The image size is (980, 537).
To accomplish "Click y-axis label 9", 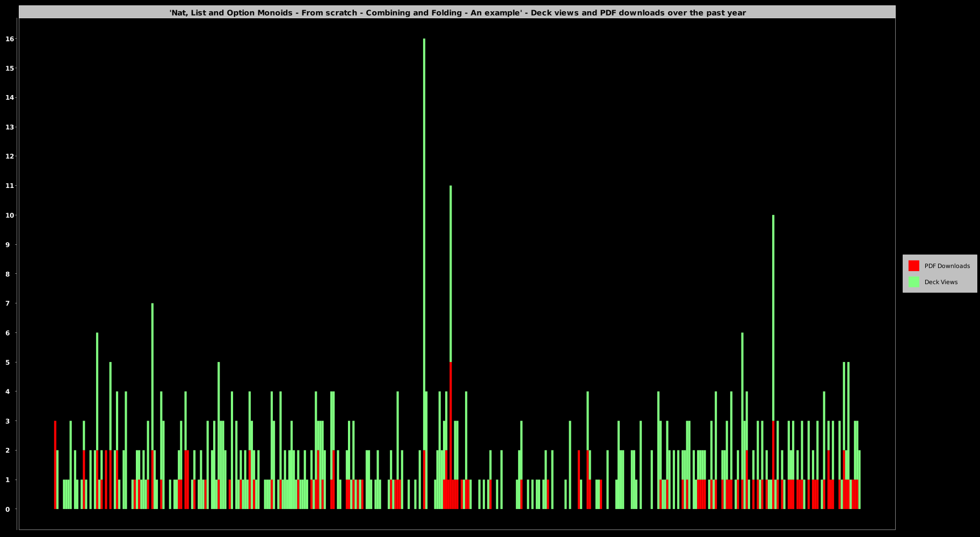I will click(x=8, y=245).
